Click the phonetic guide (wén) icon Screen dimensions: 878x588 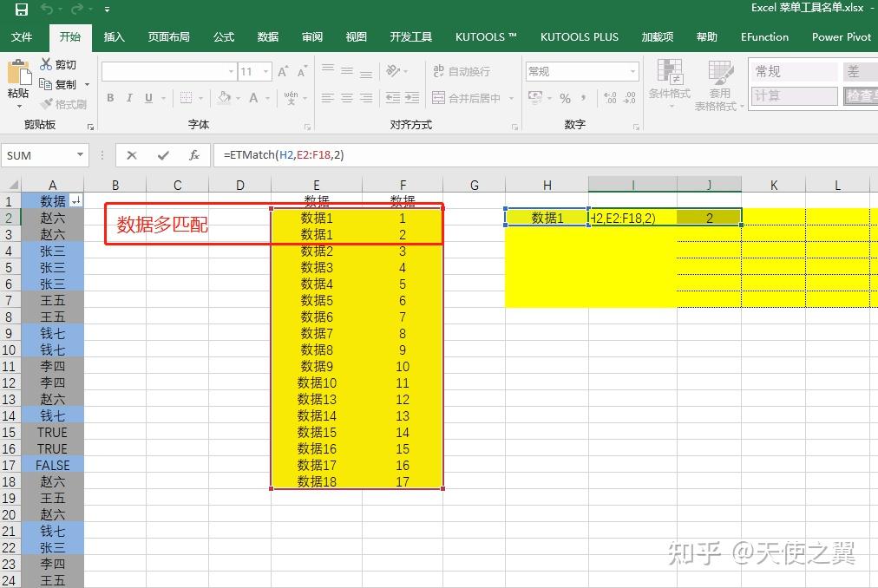292,97
